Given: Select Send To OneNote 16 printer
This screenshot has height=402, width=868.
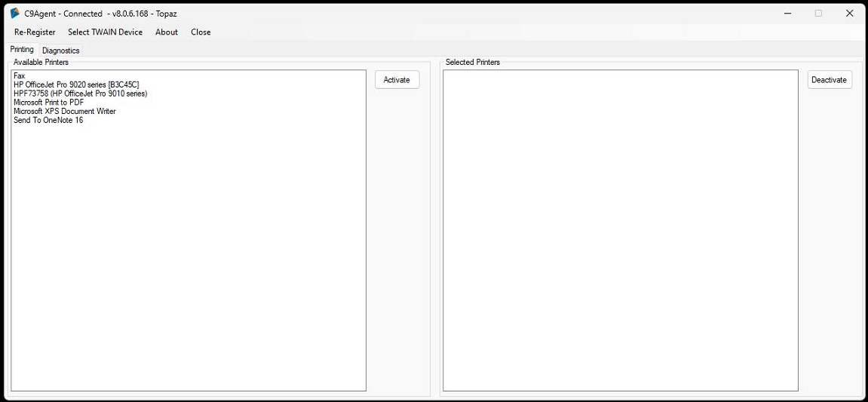Looking at the screenshot, I should [x=48, y=121].
